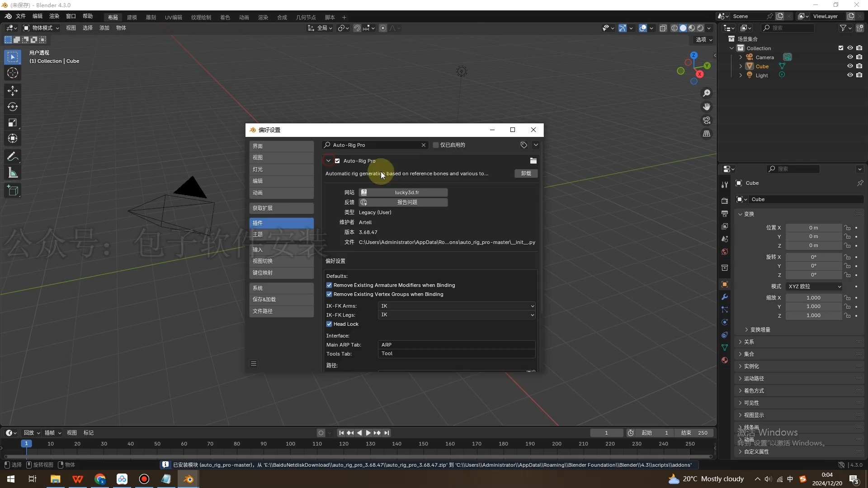Click the Uninstall button for Auto-Rig Pro
The image size is (868, 488).
[x=526, y=174]
